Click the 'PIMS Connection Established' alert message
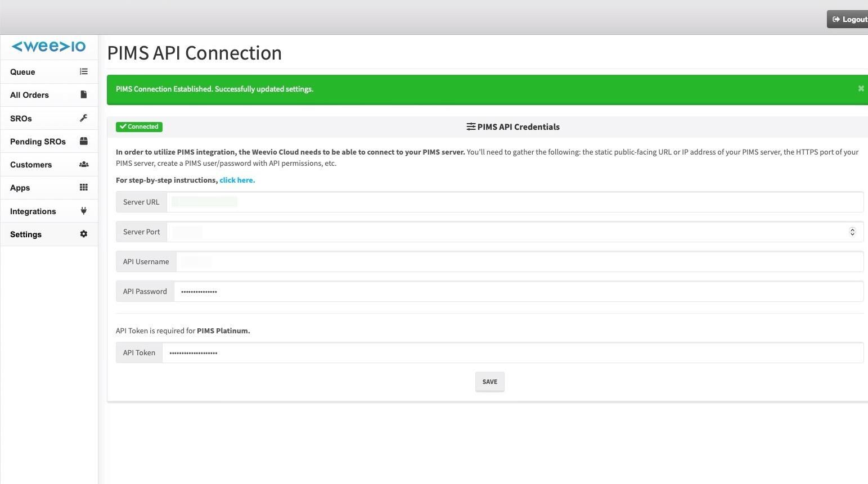Image resolution: width=868 pixels, height=484 pixels. point(214,89)
